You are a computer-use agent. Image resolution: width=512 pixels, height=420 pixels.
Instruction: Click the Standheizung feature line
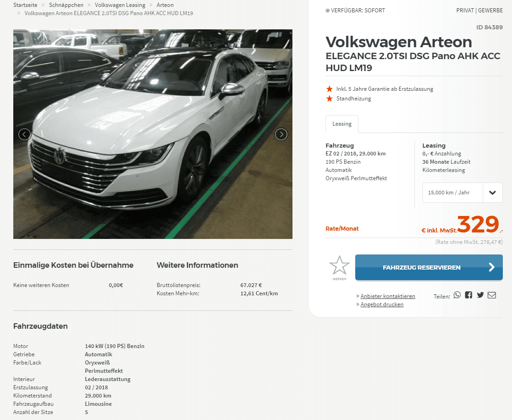pos(353,99)
